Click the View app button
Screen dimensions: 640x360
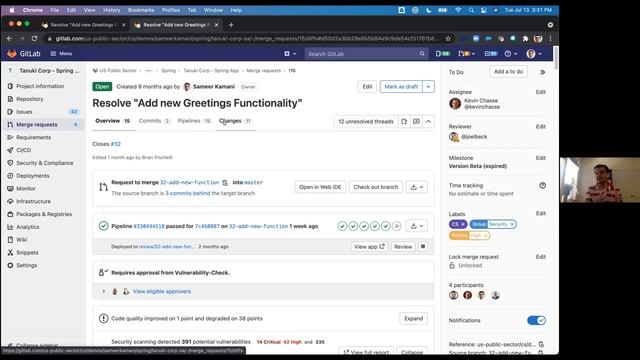(369, 247)
